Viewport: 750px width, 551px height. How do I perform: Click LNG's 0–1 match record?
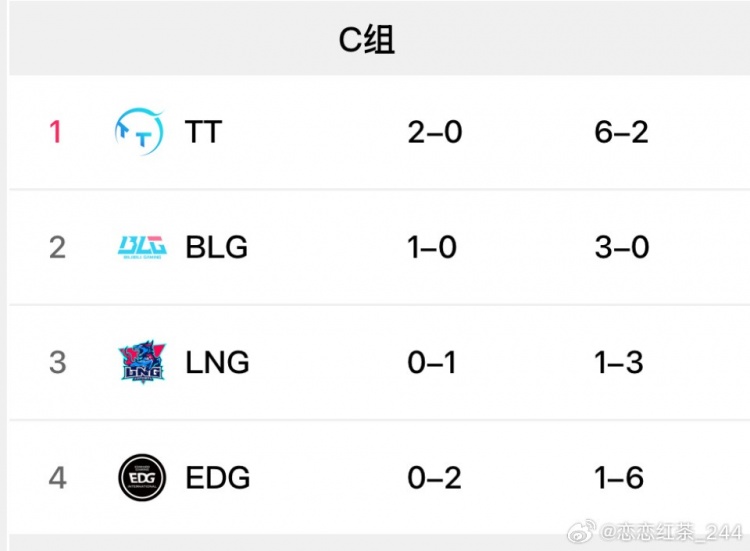pyautogui.click(x=432, y=362)
